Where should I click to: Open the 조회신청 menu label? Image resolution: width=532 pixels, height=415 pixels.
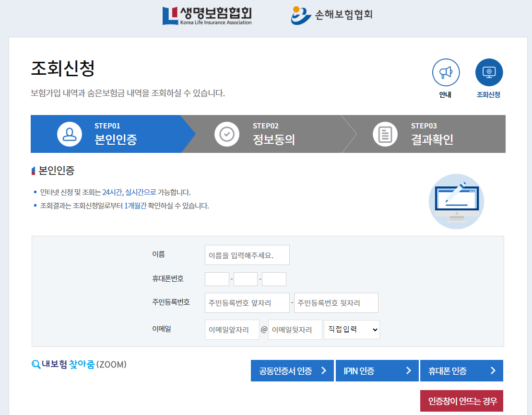pyautogui.click(x=488, y=94)
